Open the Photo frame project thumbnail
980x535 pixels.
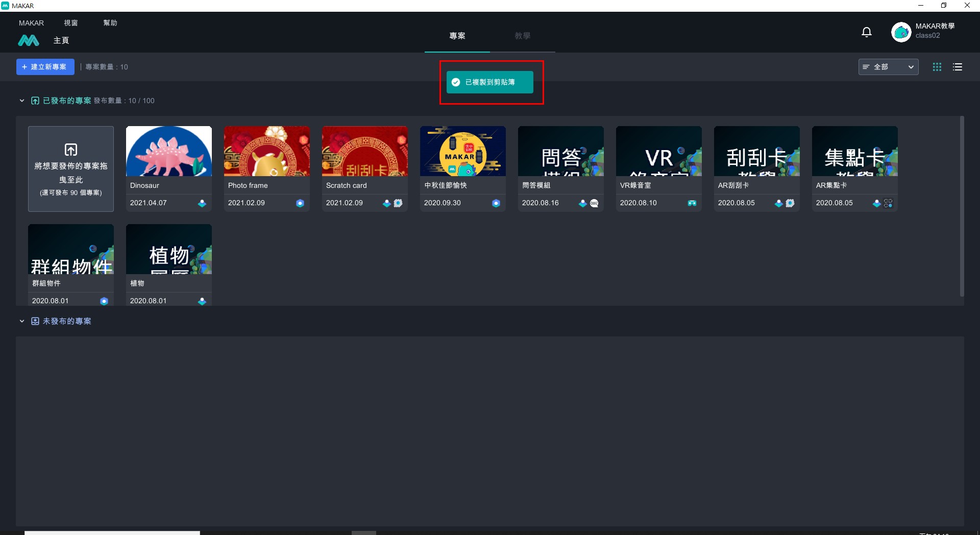click(267, 151)
